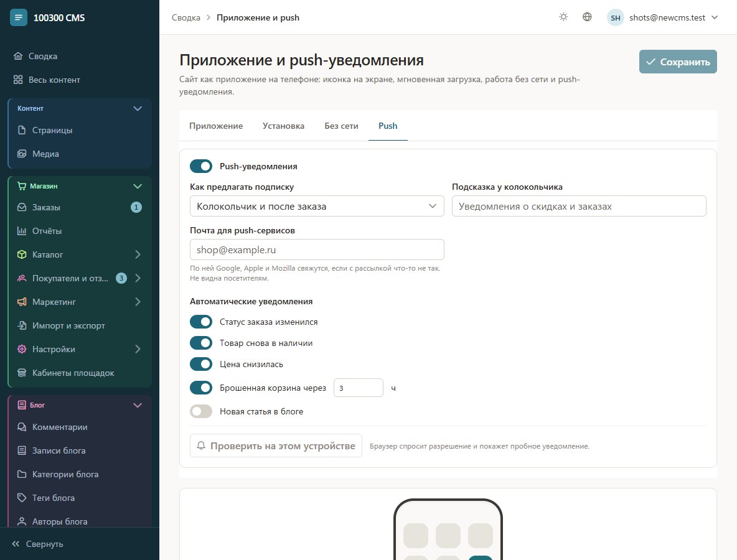Open user account menu chevron

point(715,17)
